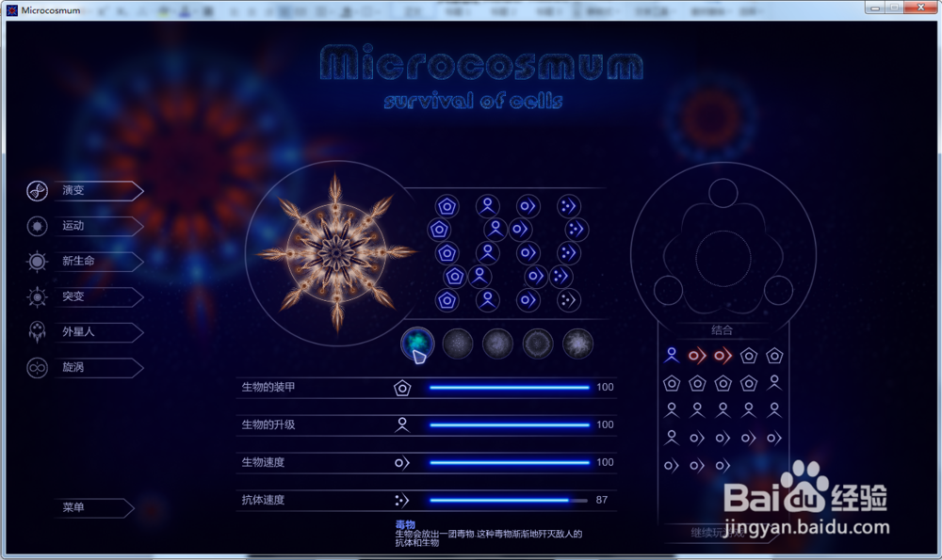Adjust the 抗体速度 slider bar

click(x=510, y=500)
